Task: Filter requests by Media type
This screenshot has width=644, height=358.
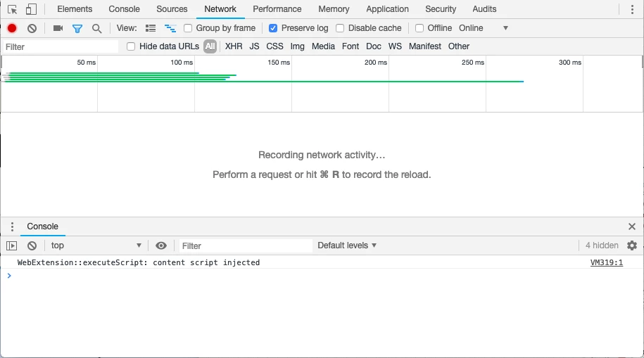Action: [x=323, y=46]
